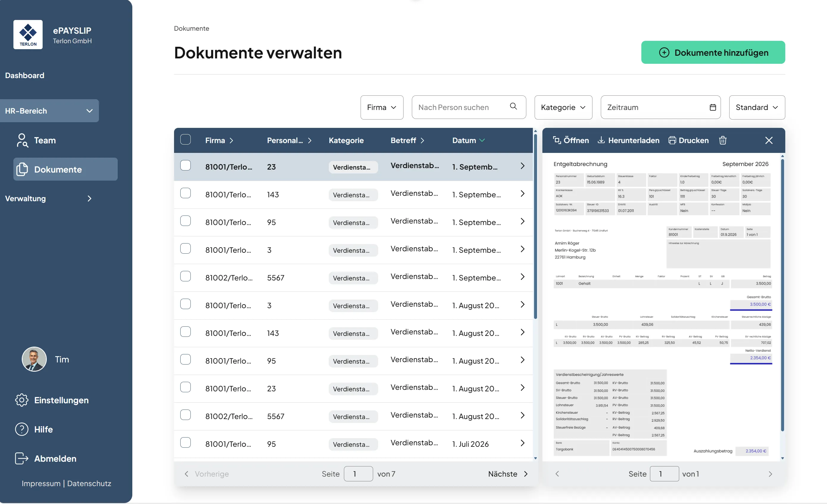
Task: Click the table vertical scrollbar
Action: (535, 226)
